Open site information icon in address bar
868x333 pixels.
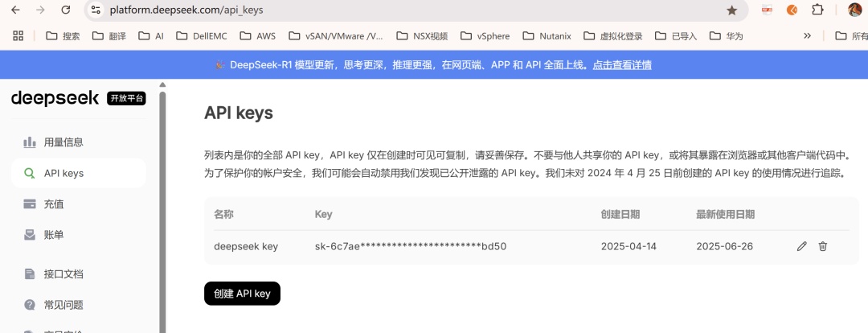click(x=96, y=10)
